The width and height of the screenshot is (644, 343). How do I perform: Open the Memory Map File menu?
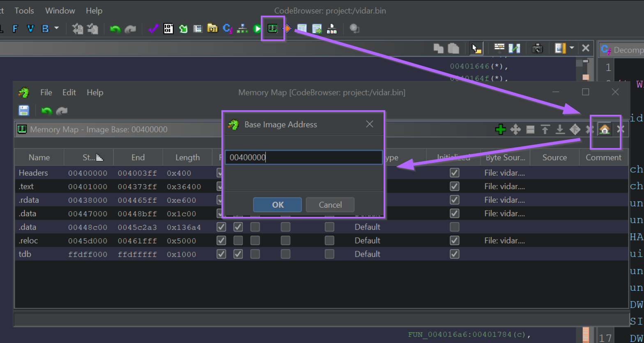(46, 92)
